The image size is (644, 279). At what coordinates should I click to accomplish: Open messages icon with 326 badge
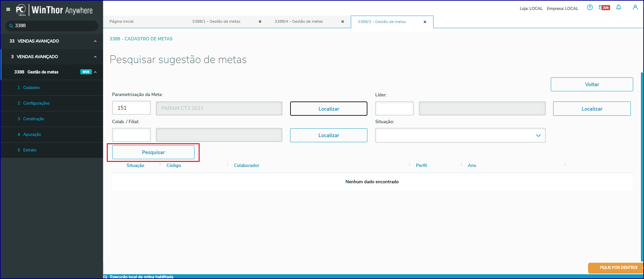(x=604, y=7)
